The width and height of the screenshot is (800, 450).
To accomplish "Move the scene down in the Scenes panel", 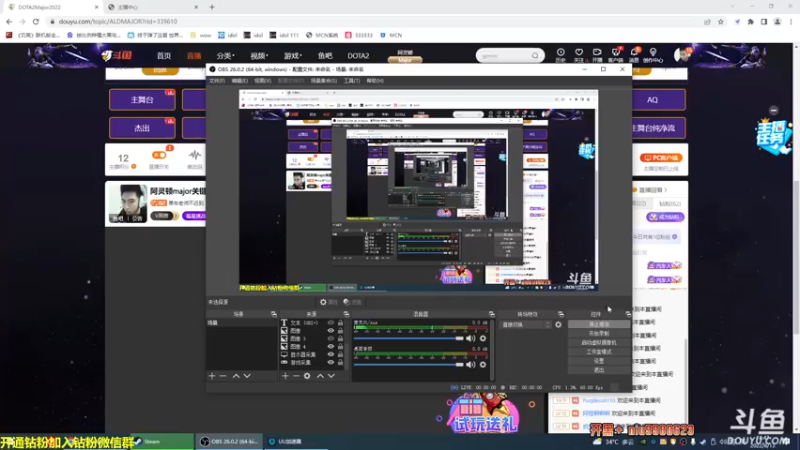I will point(247,376).
